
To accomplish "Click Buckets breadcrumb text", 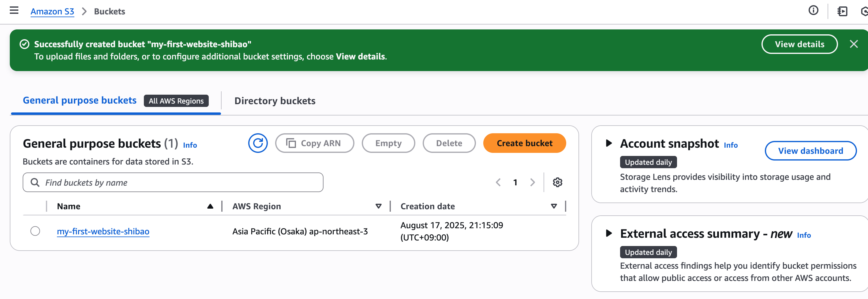I will [110, 11].
